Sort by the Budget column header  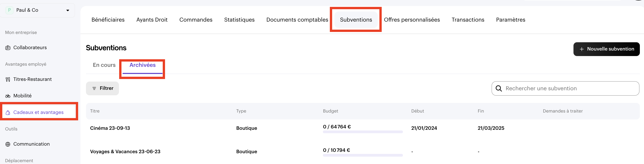click(x=330, y=111)
